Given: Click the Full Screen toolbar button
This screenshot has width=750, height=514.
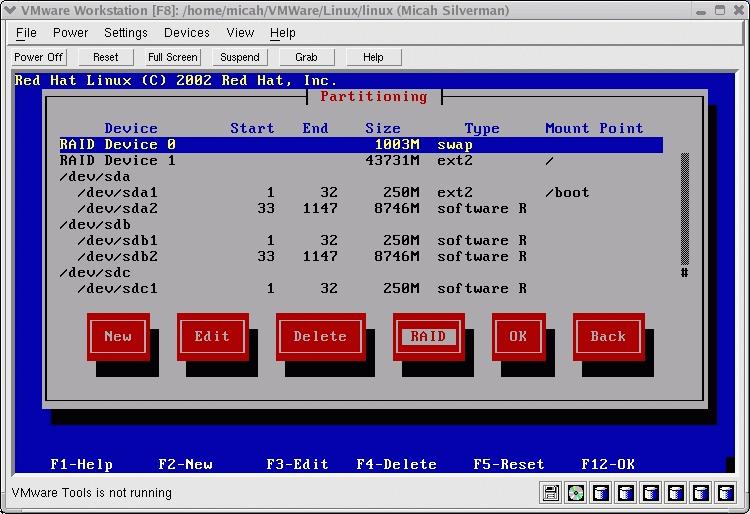Looking at the screenshot, I should tap(173, 58).
